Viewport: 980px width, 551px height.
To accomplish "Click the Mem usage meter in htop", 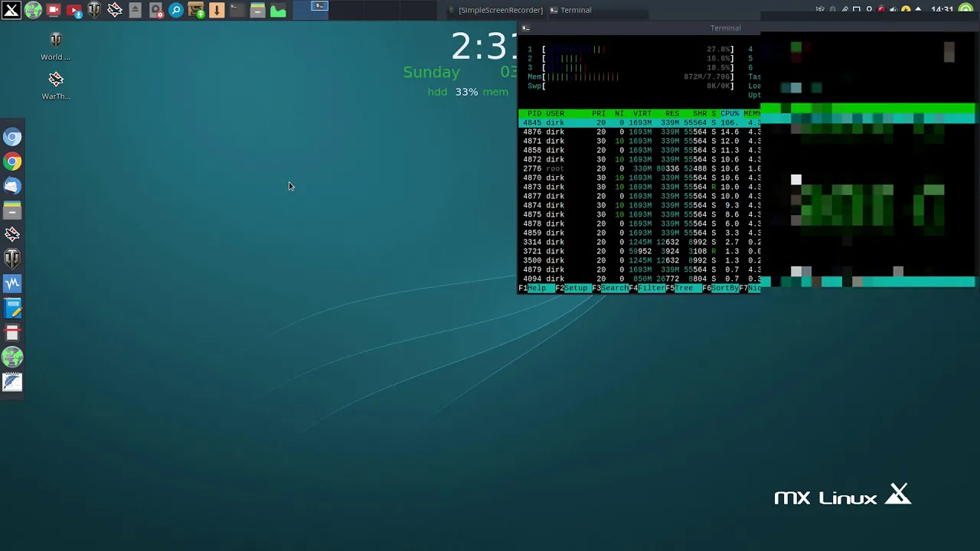I will click(x=630, y=77).
